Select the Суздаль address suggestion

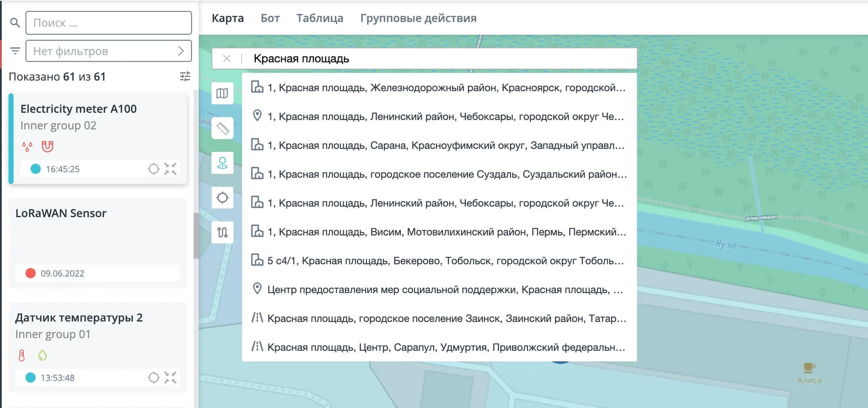click(439, 174)
